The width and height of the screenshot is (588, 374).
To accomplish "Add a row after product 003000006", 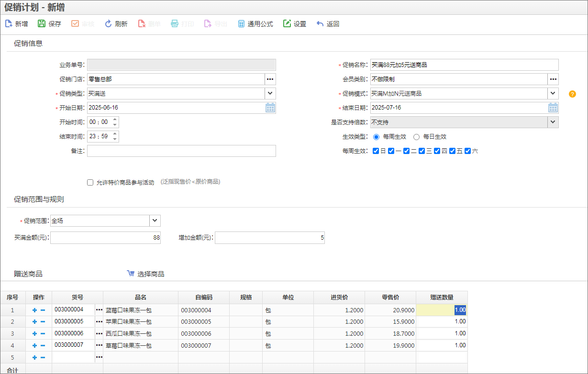I will click(x=34, y=334).
